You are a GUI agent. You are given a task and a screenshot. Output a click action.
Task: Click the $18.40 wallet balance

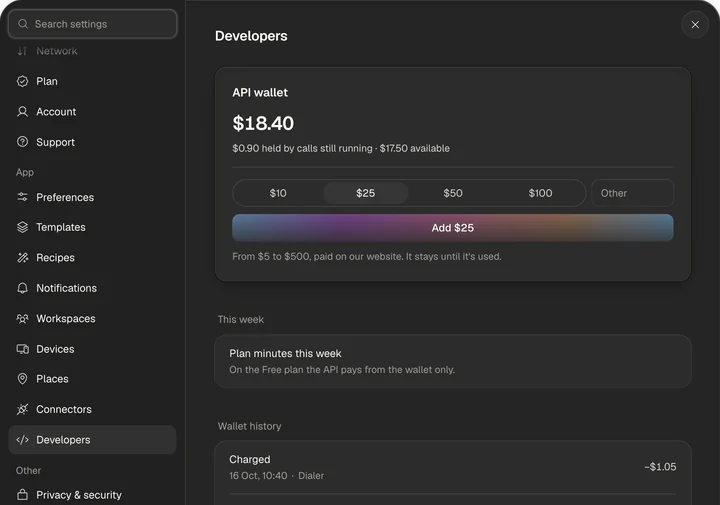(263, 123)
